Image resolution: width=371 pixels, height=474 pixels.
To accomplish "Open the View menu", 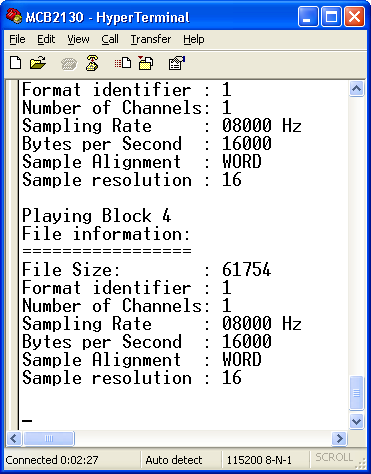I will (x=78, y=39).
